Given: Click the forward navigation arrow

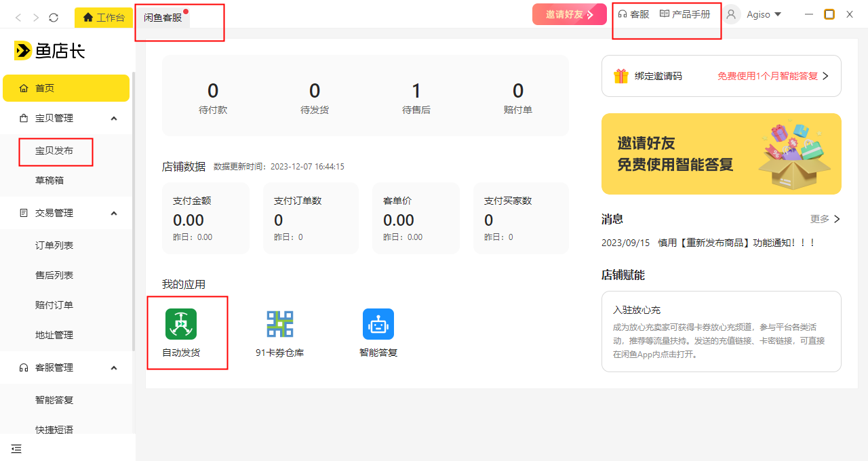Looking at the screenshot, I should click(x=36, y=17).
